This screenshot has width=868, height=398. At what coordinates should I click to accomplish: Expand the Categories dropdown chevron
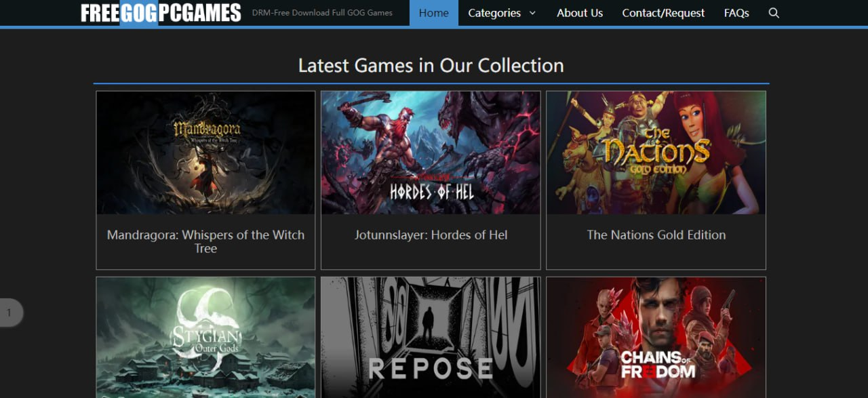[x=532, y=13]
